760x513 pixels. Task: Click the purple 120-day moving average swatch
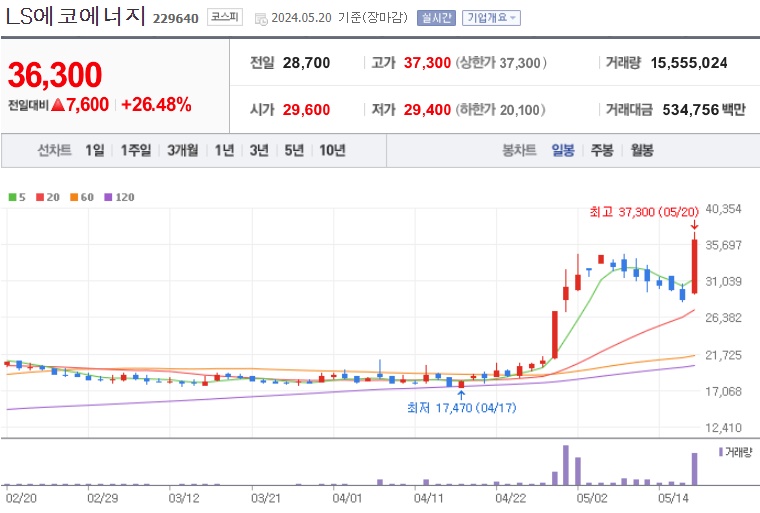108,197
